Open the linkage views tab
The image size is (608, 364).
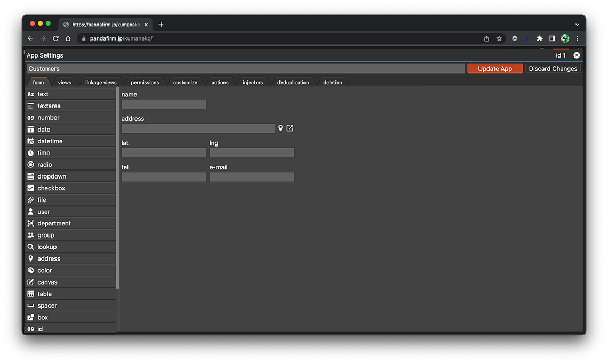tap(101, 83)
